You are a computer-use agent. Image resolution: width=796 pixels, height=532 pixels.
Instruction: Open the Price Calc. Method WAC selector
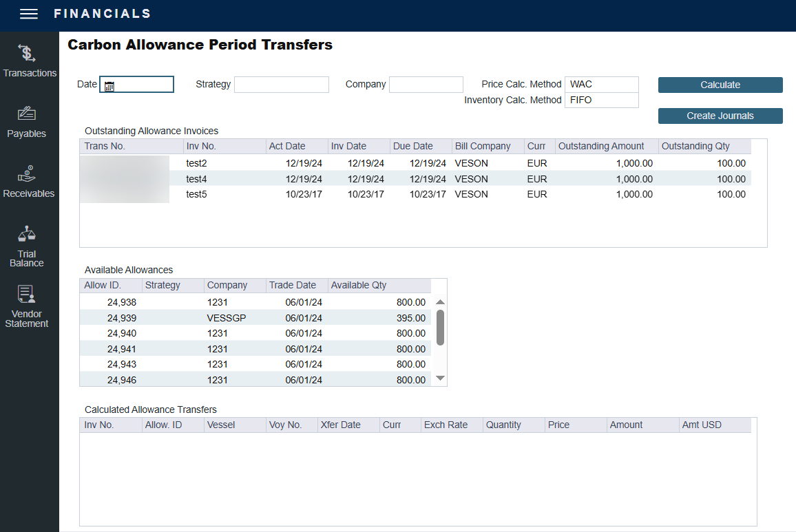600,84
